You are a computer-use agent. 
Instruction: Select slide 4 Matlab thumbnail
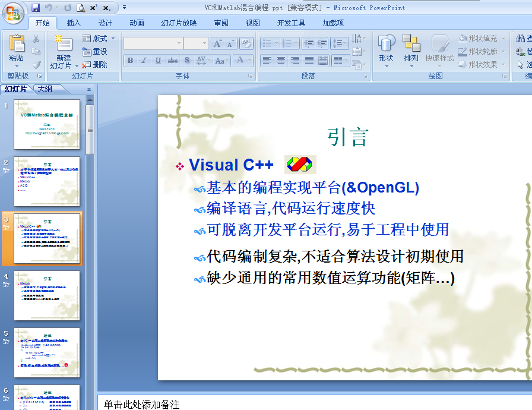47,295
